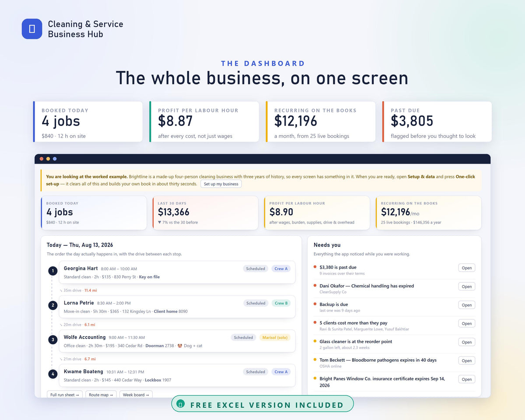Open the Glass cleaner reorder point alert

coord(467,342)
